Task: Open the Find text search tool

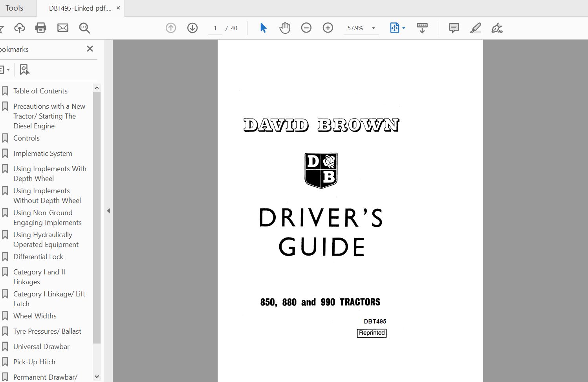Action: coord(84,28)
